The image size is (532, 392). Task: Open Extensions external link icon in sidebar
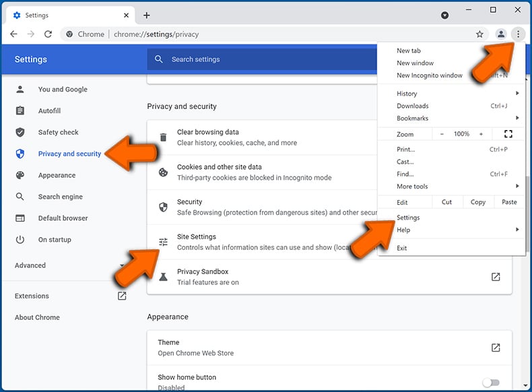(122, 296)
